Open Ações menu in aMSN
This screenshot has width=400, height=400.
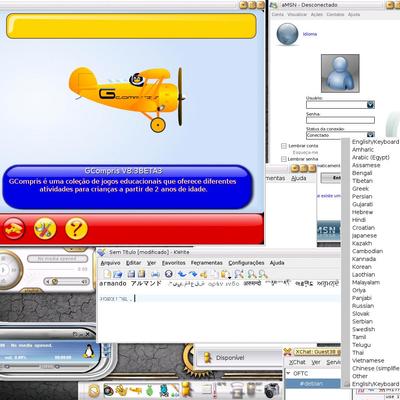click(317, 14)
